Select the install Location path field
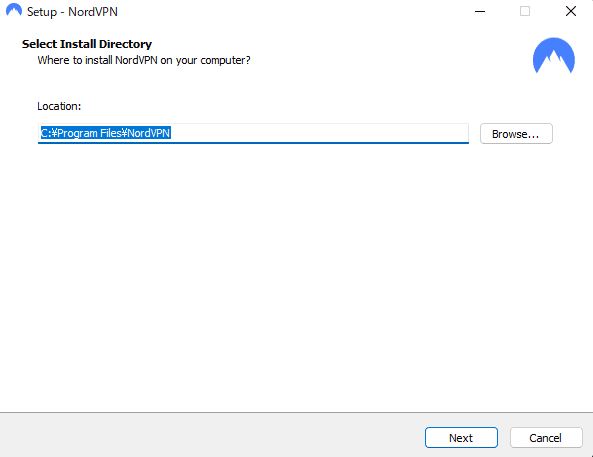Screen dimensions: 593x457 [253, 134]
